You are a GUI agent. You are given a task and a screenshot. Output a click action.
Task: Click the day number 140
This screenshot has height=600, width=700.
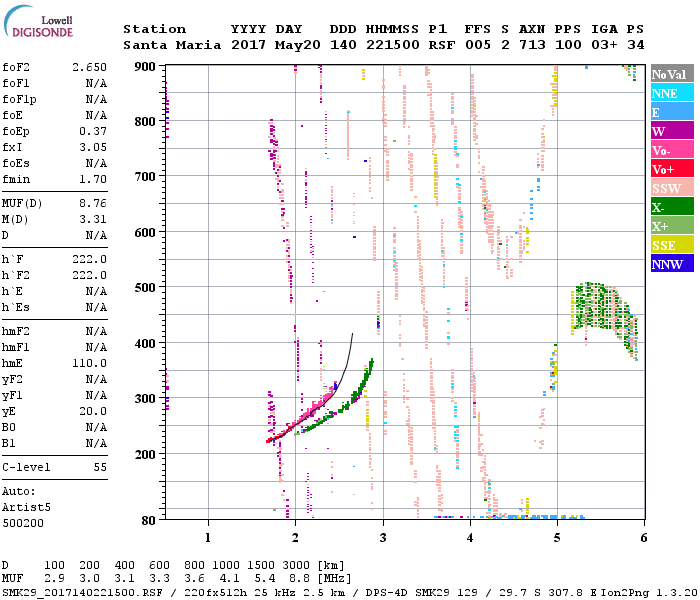pyautogui.click(x=343, y=45)
